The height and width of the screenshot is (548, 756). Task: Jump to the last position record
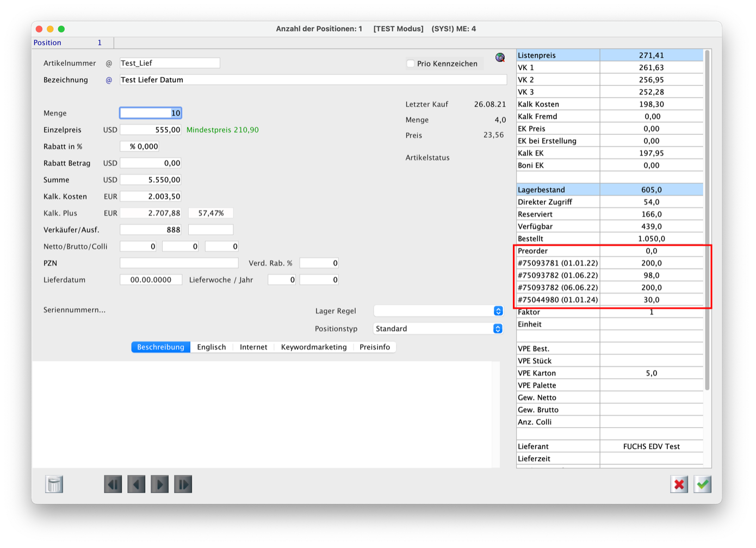coord(183,484)
